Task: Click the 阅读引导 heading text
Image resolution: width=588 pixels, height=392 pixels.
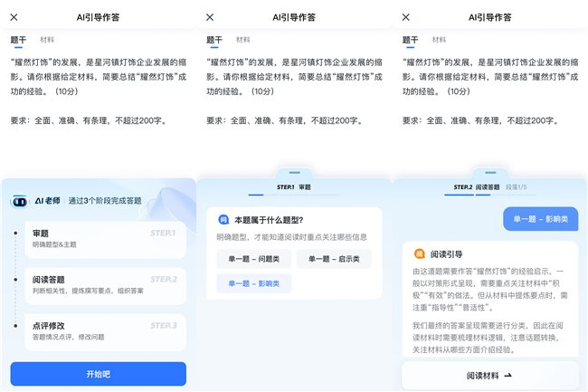Action: pyautogui.click(x=446, y=254)
